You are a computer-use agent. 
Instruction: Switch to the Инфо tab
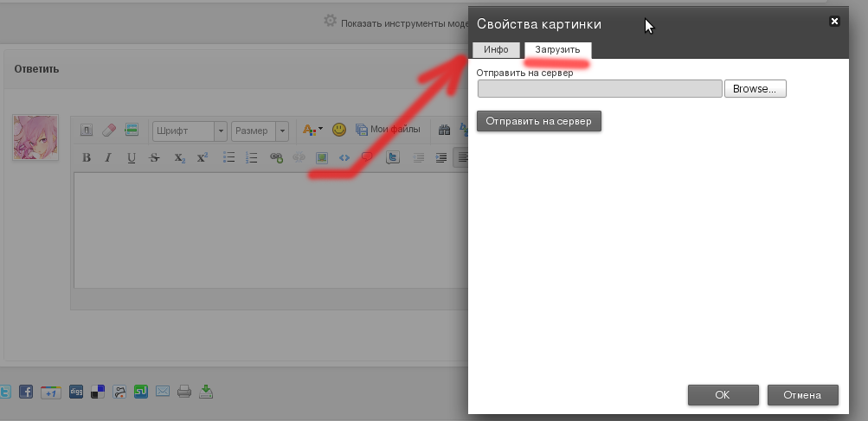496,50
